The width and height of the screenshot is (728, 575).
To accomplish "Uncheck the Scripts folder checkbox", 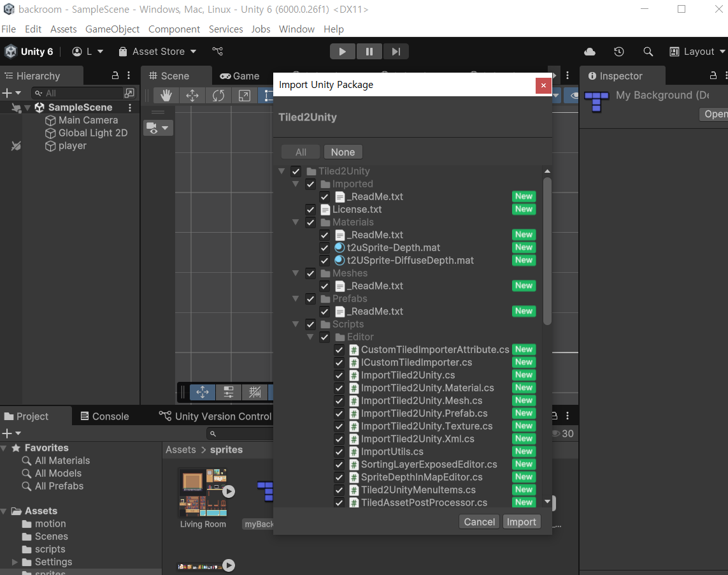I will click(x=310, y=324).
